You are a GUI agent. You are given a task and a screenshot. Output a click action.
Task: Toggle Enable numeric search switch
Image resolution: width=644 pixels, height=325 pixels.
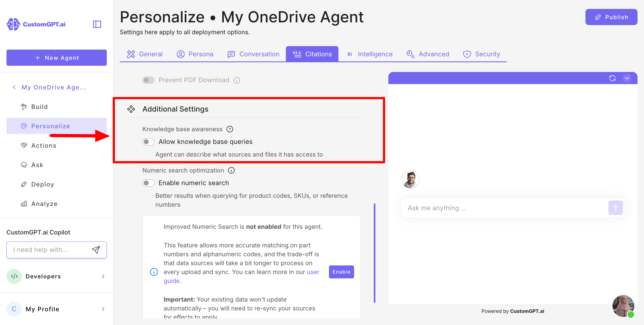coord(148,183)
